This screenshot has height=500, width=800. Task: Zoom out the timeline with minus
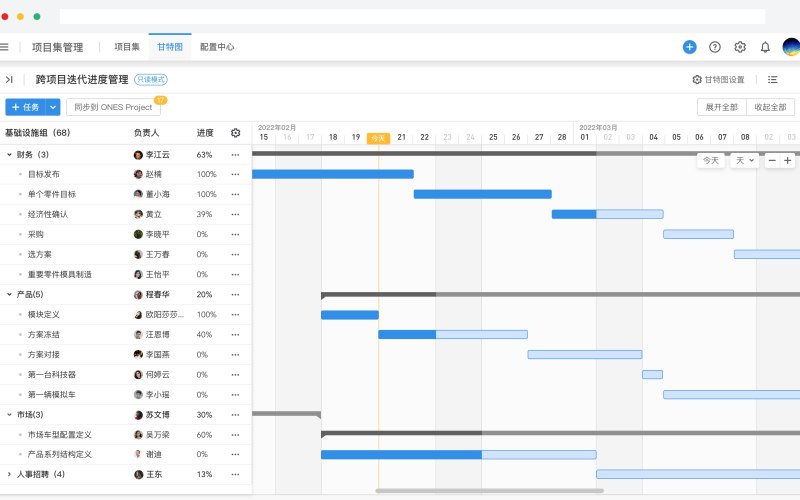[x=772, y=160]
